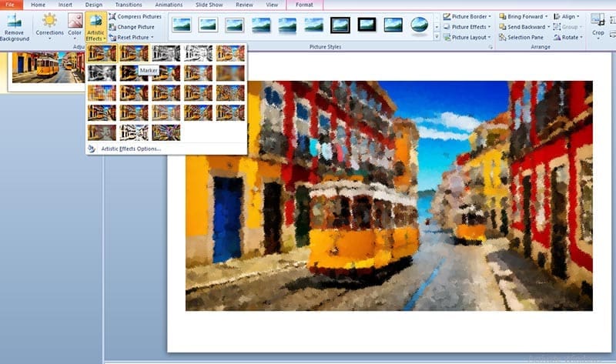
Task: Expand the Reset Picture dropdown
Action: (152, 37)
